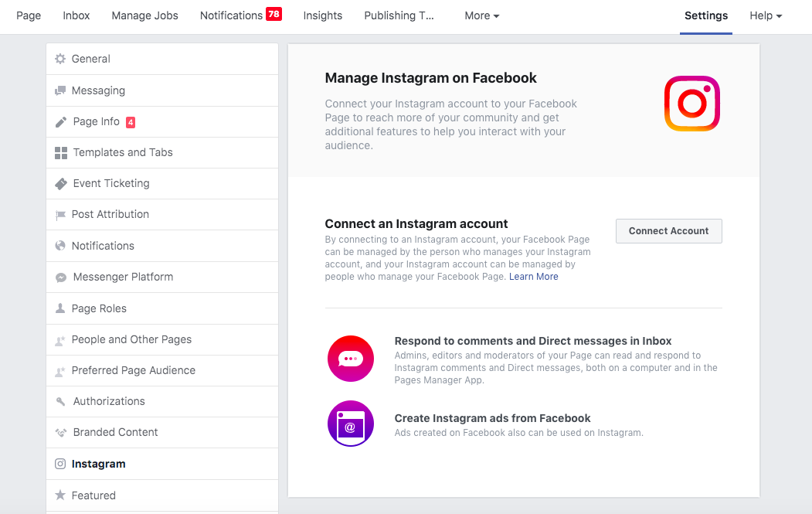Open Featured settings section
812x514 pixels.
tap(162, 495)
